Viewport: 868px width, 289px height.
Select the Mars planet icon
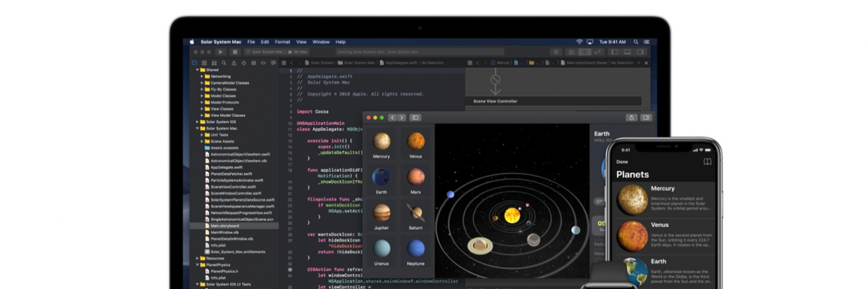pyautogui.click(x=415, y=176)
